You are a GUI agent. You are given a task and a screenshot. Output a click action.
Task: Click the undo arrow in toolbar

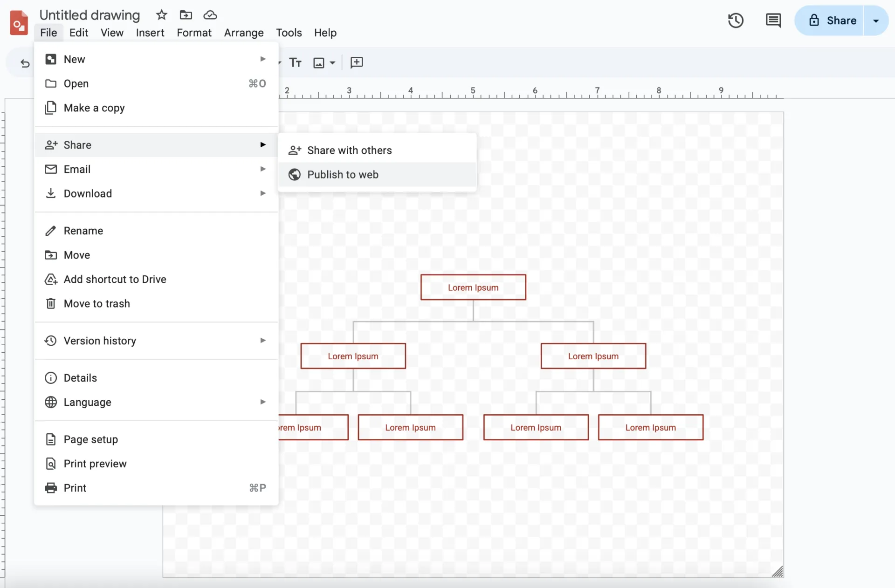click(x=25, y=63)
